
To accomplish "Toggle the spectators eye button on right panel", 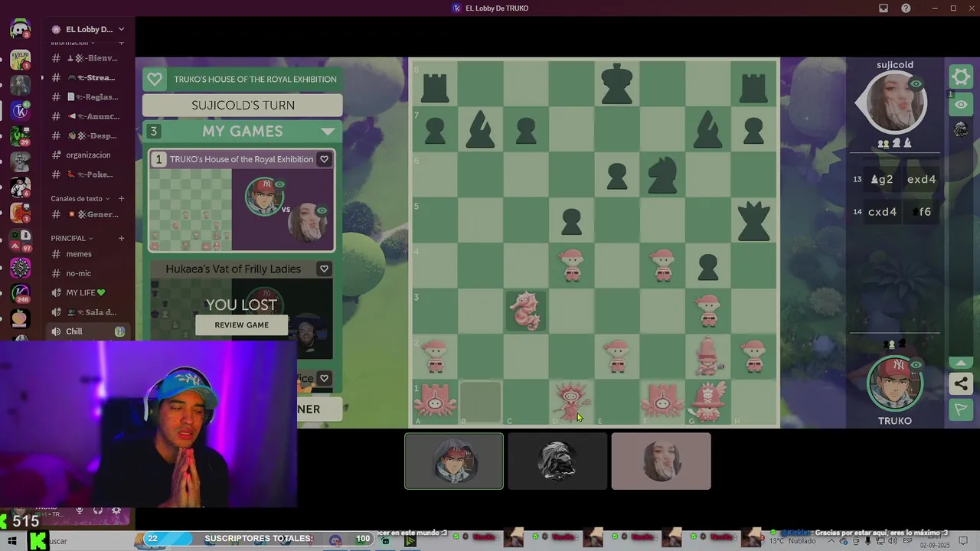I will 961,104.
